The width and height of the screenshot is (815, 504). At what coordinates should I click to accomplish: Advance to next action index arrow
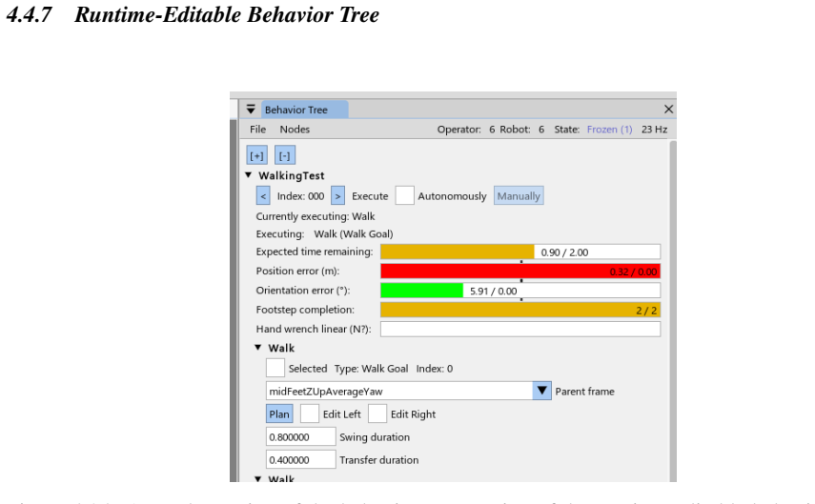[337, 196]
